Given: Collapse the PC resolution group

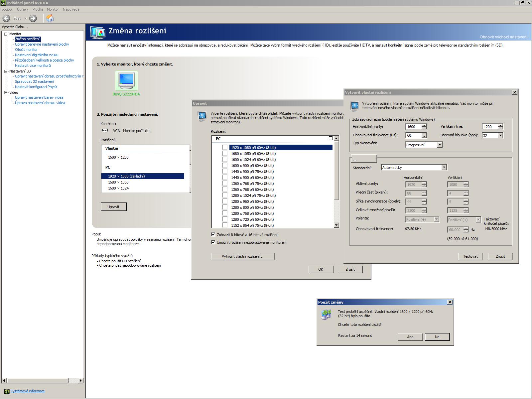Looking at the screenshot, I should [x=331, y=138].
